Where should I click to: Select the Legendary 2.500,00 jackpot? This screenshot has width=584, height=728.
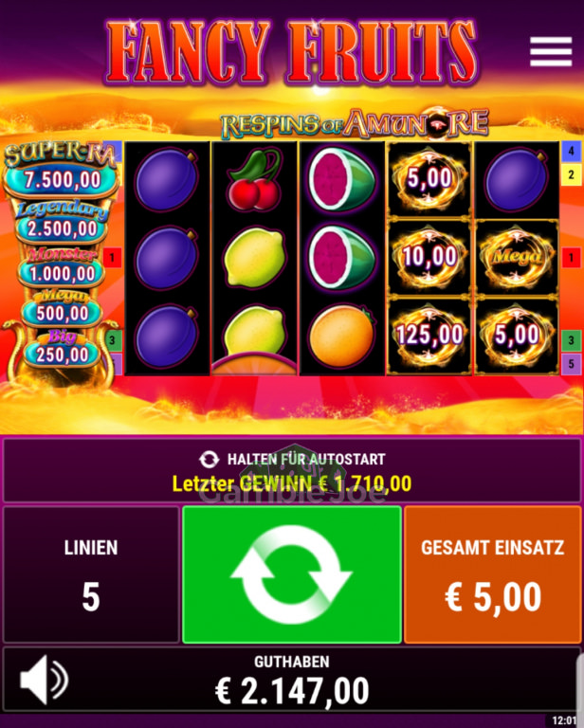[62, 223]
